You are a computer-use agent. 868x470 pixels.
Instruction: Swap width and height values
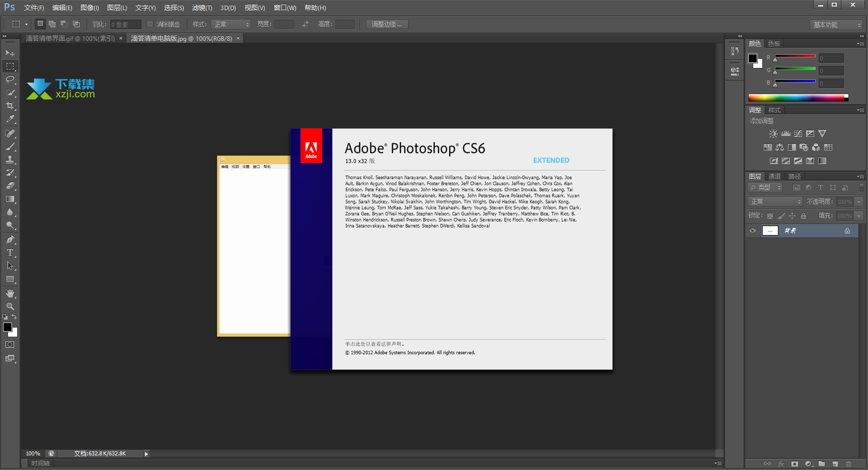(x=306, y=24)
